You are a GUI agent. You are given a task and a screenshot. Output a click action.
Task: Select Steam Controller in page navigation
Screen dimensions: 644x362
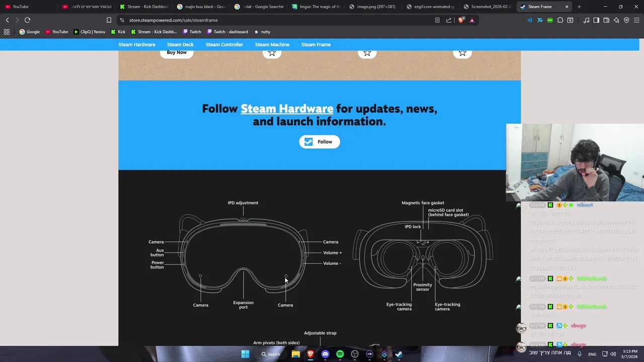(224, 45)
